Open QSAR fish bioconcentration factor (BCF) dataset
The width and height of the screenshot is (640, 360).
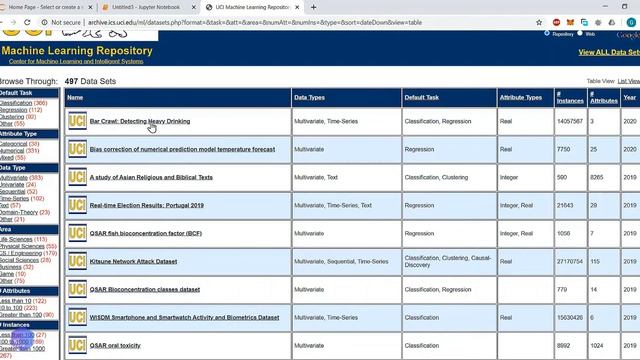(x=146, y=233)
